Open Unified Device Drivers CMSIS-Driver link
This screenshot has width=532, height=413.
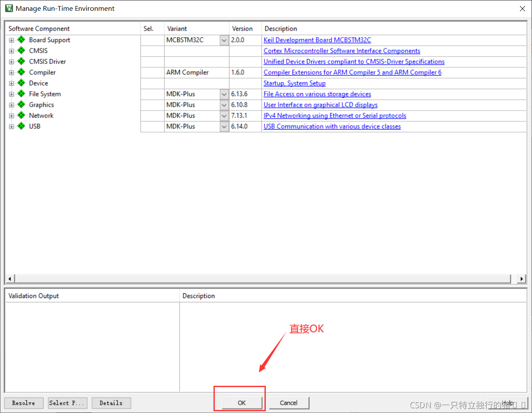(354, 61)
